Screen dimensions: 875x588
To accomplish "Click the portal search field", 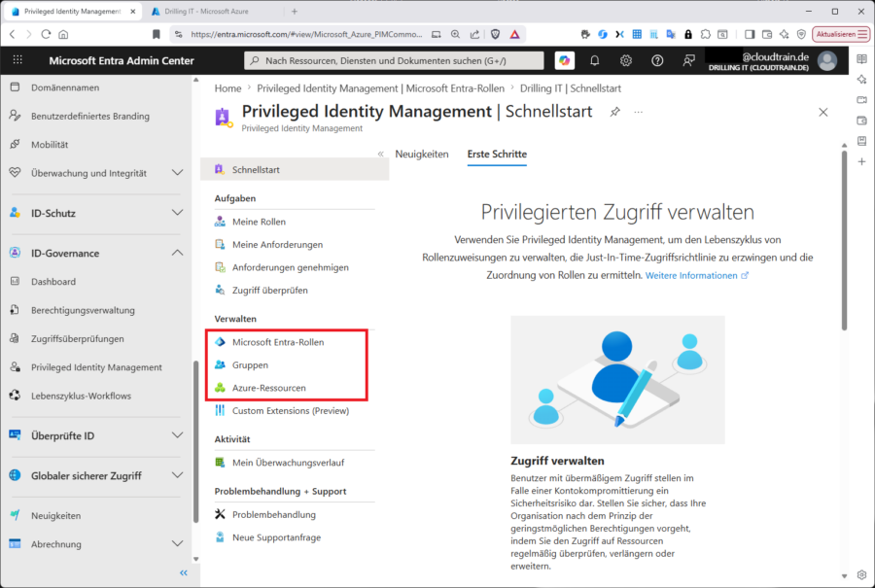I will click(x=394, y=60).
